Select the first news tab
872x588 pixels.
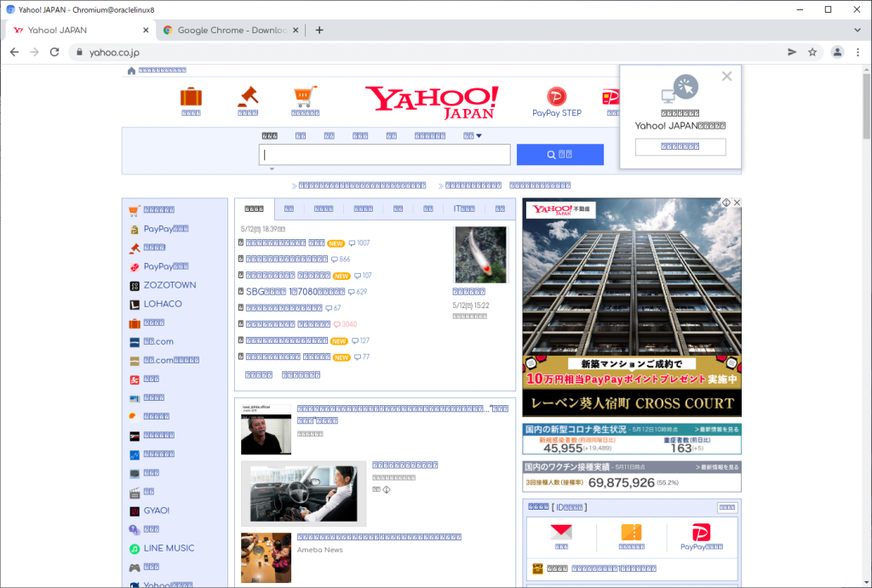point(254,209)
